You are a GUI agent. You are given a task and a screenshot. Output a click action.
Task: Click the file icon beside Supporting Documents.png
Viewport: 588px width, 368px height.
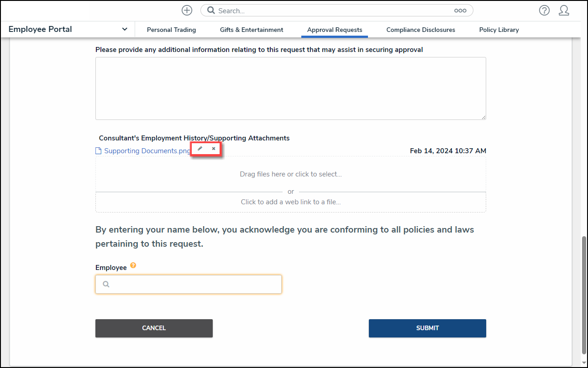coord(98,151)
